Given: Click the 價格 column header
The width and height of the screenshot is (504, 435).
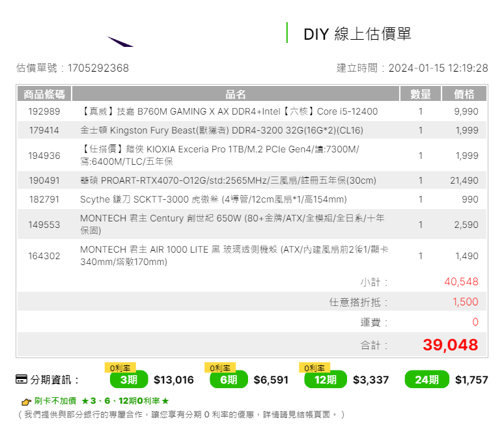Looking at the screenshot, I should point(464,94).
